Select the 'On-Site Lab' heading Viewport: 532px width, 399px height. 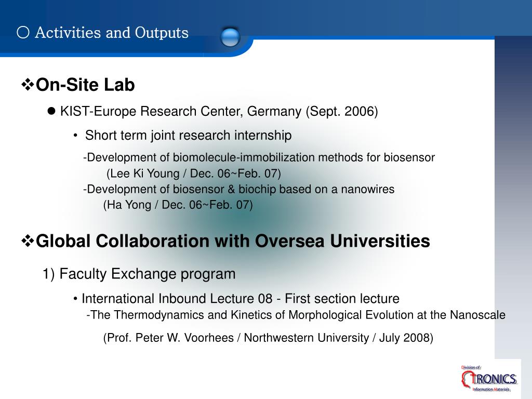coord(85,85)
